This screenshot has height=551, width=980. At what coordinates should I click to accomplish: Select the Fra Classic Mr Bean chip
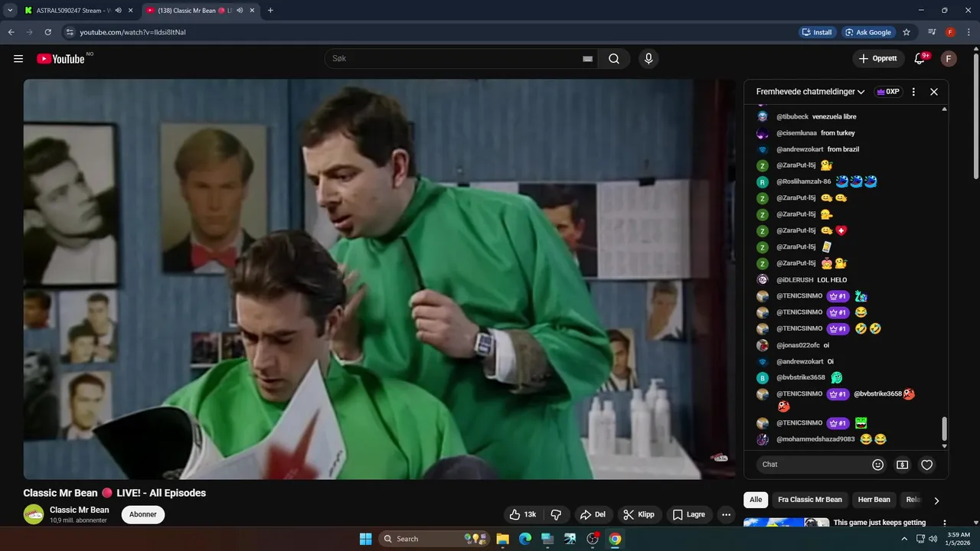[x=810, y=500]
